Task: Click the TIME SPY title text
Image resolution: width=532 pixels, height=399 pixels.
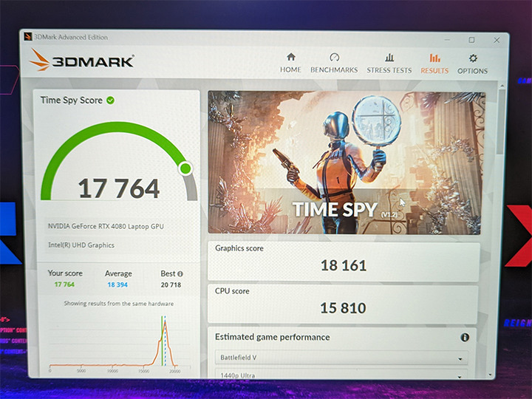Action: click(x=335, y=209)
